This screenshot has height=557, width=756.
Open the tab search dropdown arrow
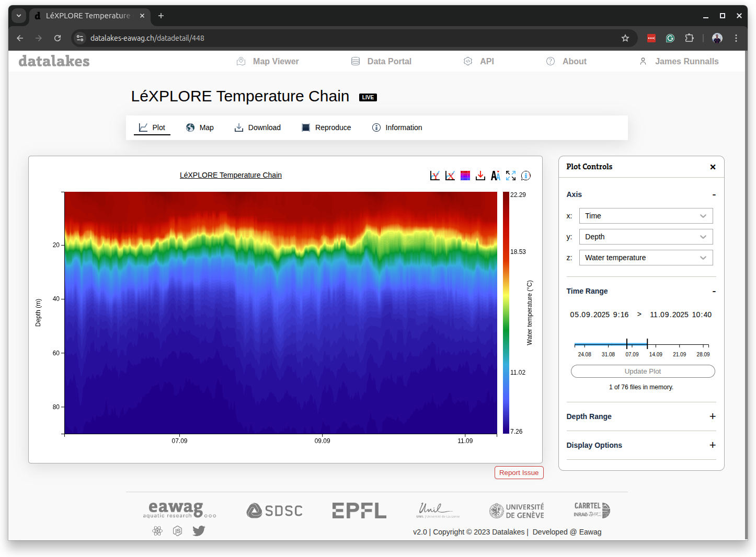pos(19,16)
